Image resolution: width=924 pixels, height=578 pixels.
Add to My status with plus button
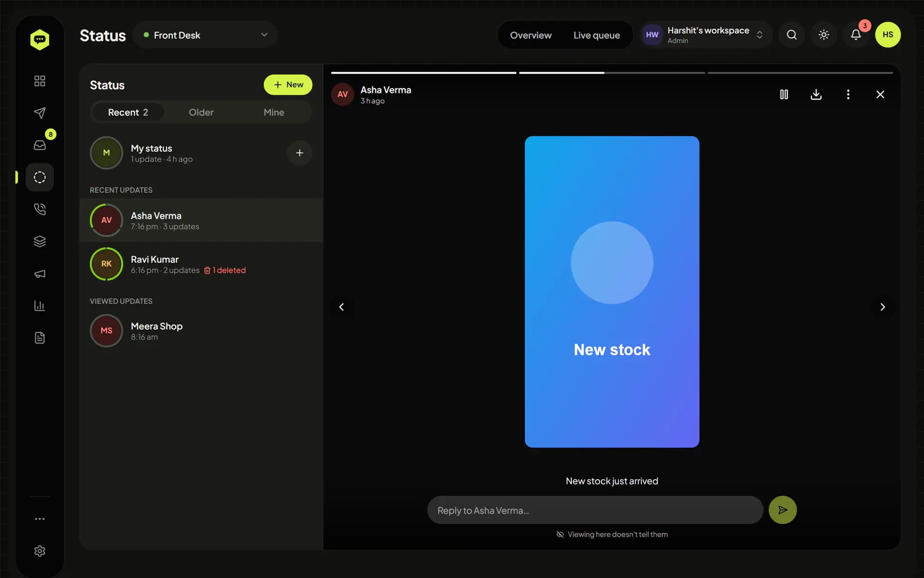[299, 153]
